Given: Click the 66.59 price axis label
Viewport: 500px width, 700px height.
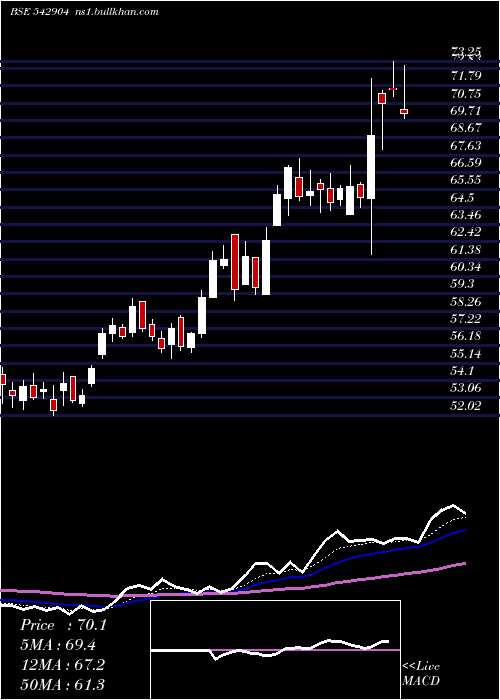Looking at the screenshot, I should [466, 162].
